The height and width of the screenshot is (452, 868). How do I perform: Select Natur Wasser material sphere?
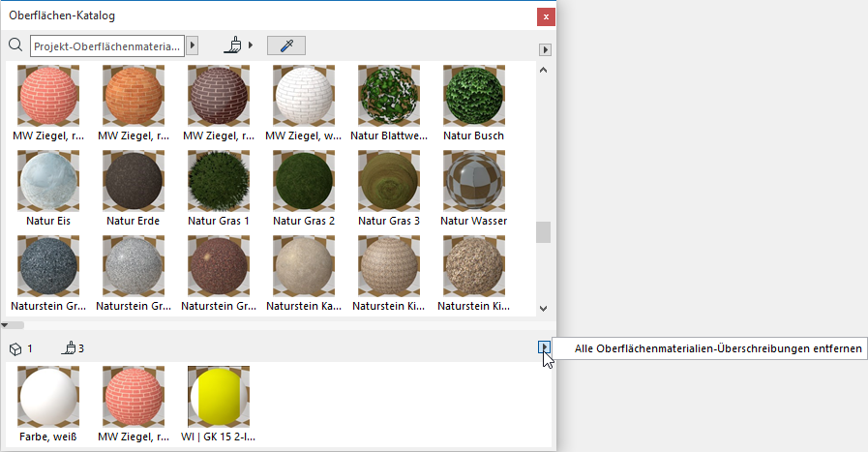pyautogui.click(x=474, y=181)
